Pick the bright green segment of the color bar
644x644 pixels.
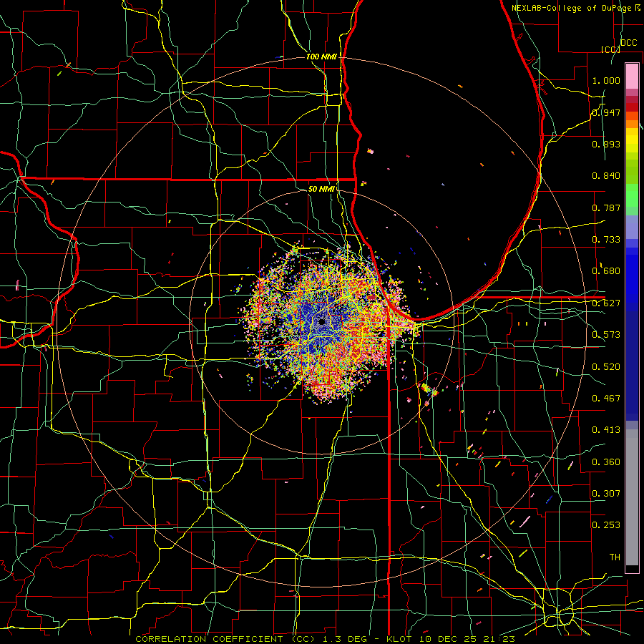pos(632,195)
